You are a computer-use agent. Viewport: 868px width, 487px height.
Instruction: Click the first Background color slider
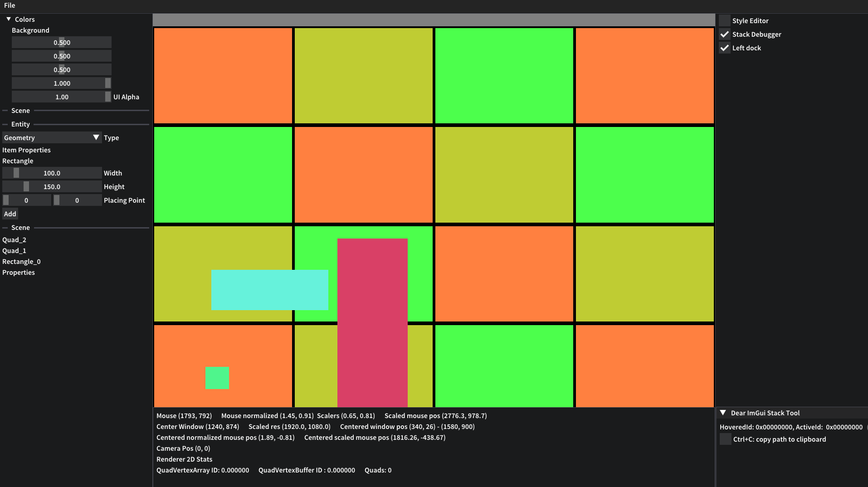point(61,42)
